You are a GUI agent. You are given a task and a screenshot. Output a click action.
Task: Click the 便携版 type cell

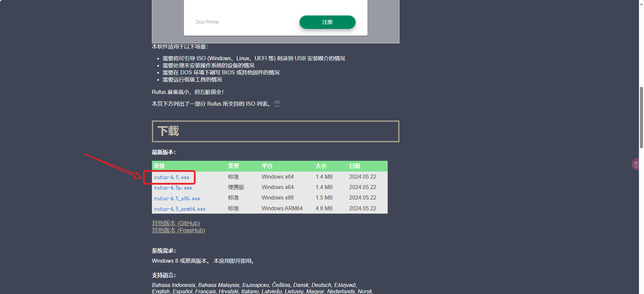point(236,187)
